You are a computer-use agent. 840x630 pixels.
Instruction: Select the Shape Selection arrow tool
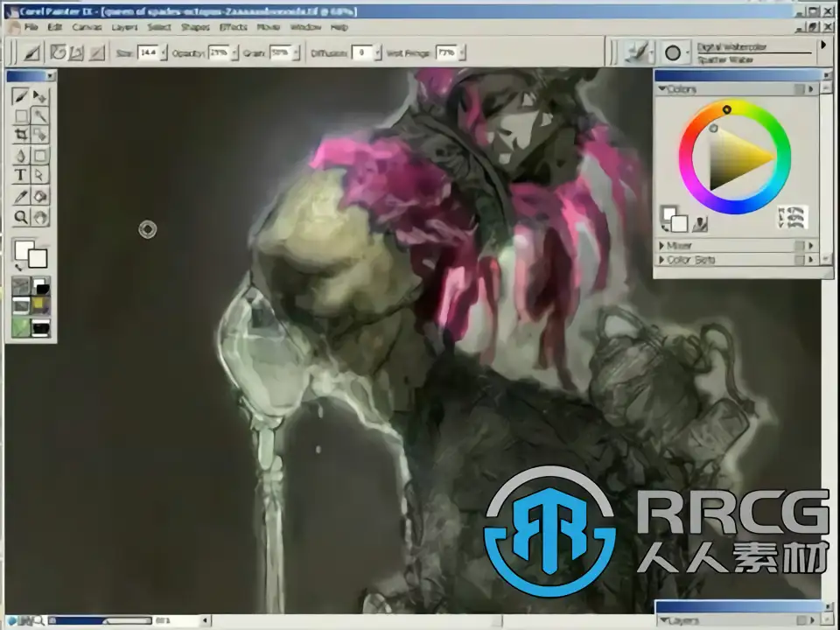click(39, 175)
